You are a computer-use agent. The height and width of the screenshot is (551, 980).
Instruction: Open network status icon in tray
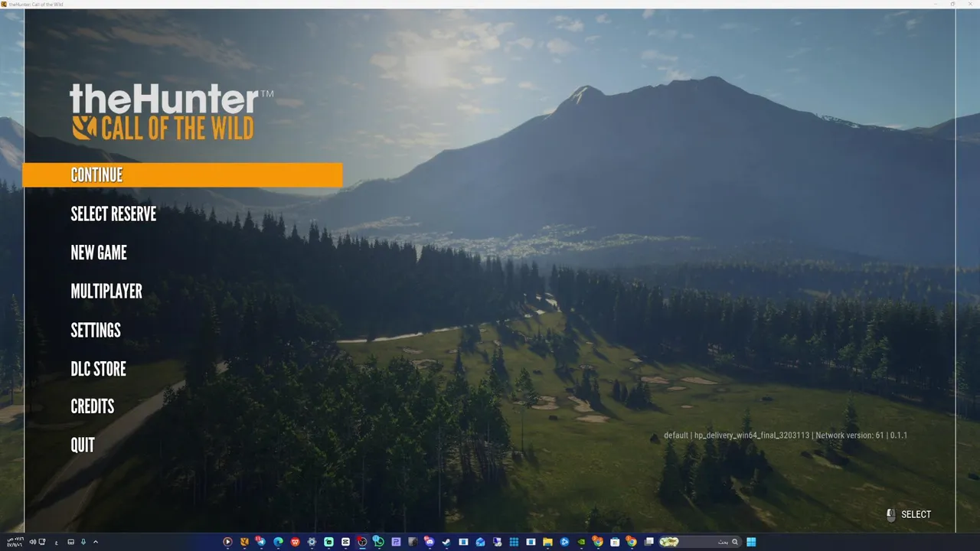point(42,542)
